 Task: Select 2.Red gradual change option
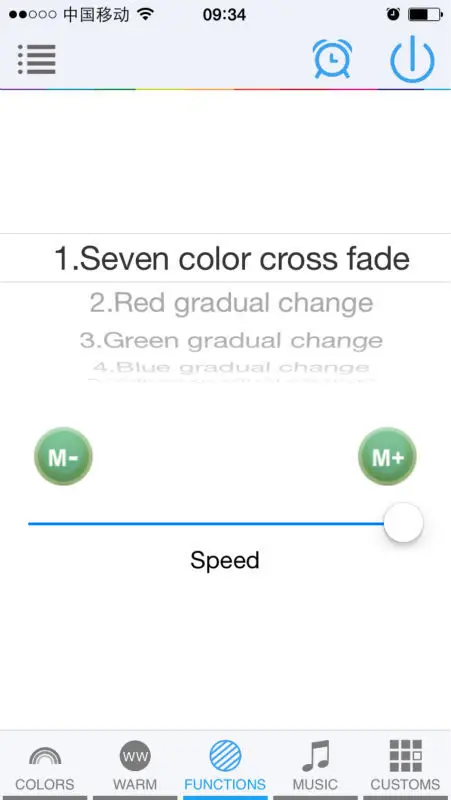point(232,303)
